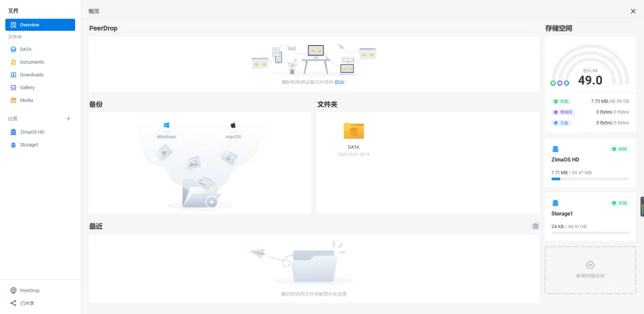Open the Overview page in sidebar
Image resolution: width=644 pixels, height=314 pixels.
(x=40, y=25)
